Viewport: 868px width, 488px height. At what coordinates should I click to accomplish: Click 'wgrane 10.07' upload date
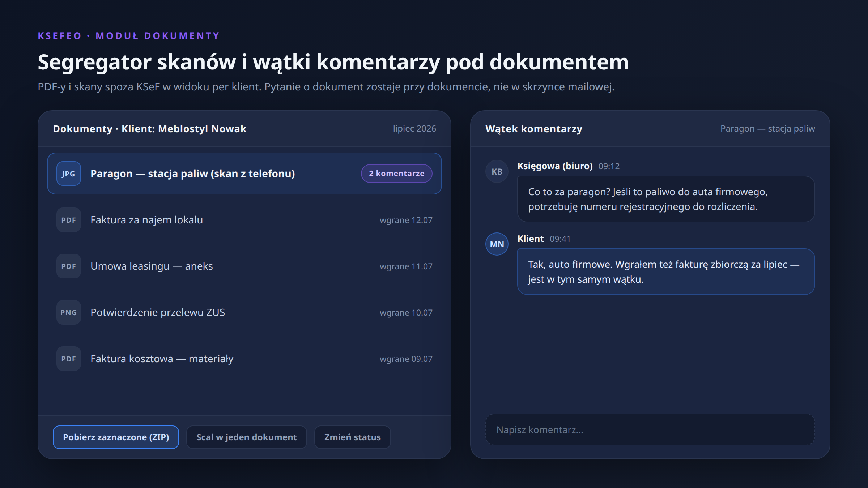[406, 313]
